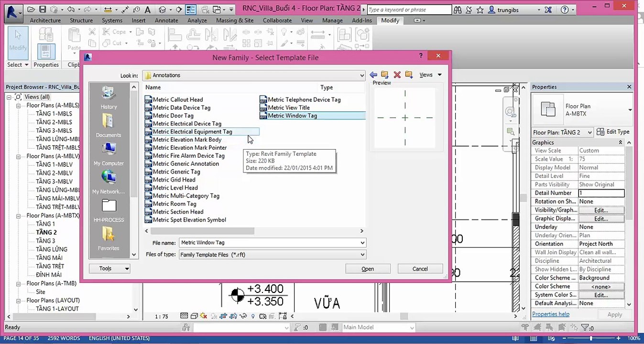
Task: Click the Save icon in quick access toolbar
Action: pos(43,9)
